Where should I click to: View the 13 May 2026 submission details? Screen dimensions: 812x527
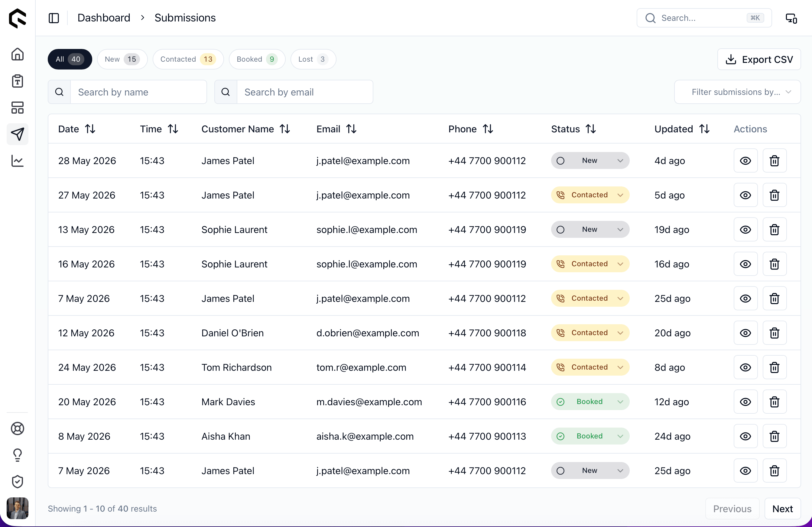point(745,230)
